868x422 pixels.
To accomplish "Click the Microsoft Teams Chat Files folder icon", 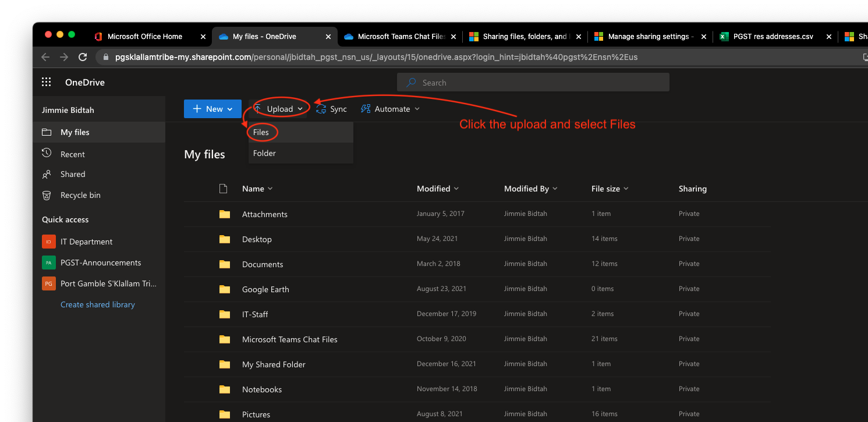I will pyautogui.click(x=225, y=339).
